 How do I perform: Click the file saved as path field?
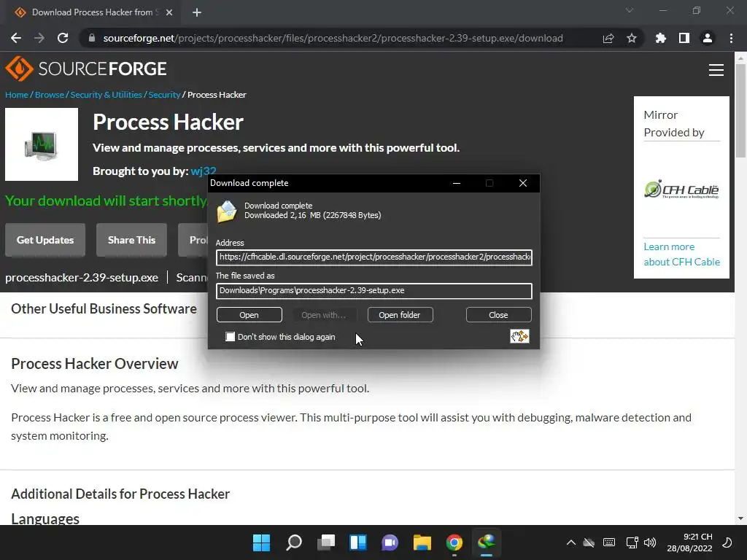click(374, 290)
